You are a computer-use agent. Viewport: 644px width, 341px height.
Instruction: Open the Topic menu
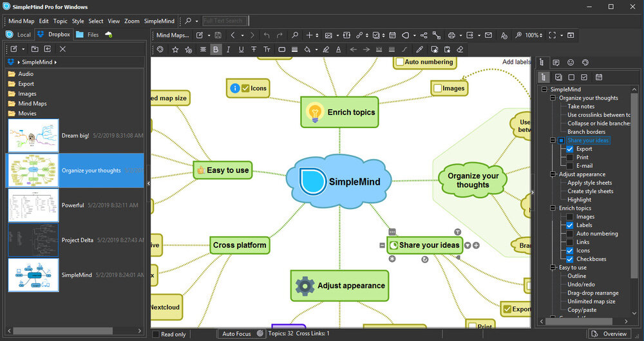point(60,21)
